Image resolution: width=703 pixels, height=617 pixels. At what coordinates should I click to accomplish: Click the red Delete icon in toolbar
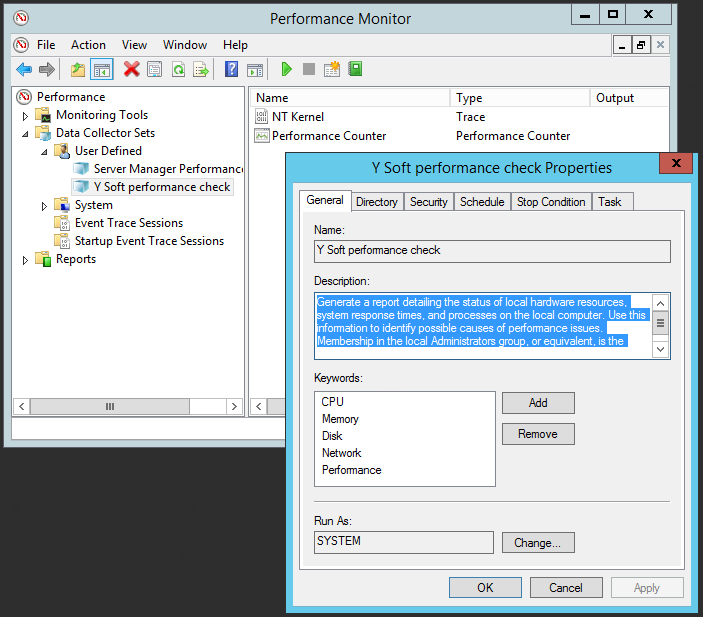(131, 69)
